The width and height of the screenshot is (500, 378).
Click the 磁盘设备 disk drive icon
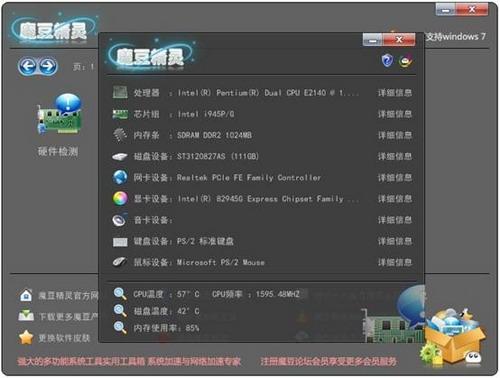[x=120, y=156]
